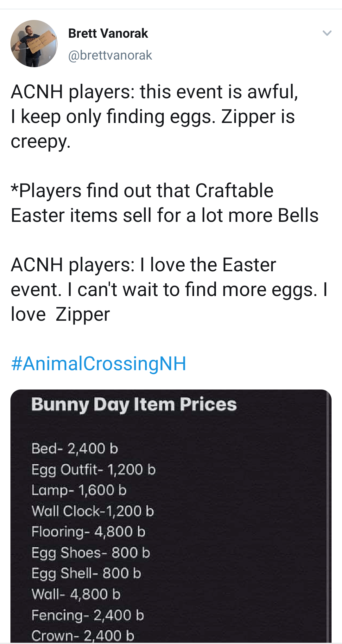
Task: Collapse the tweet via the top-right chevron
Action: tap(327, 33)
